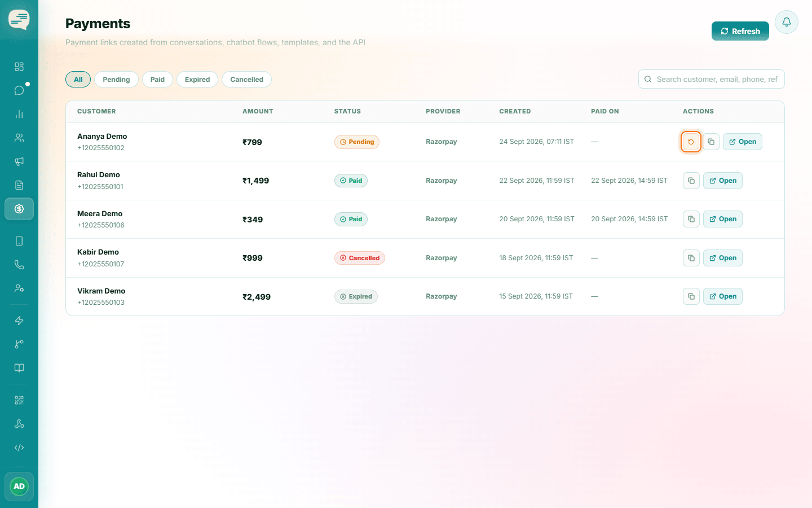Open the chat conversations sidebar icon
The width and height of the screenshot is (812, 508).
(x=19, y=90)
